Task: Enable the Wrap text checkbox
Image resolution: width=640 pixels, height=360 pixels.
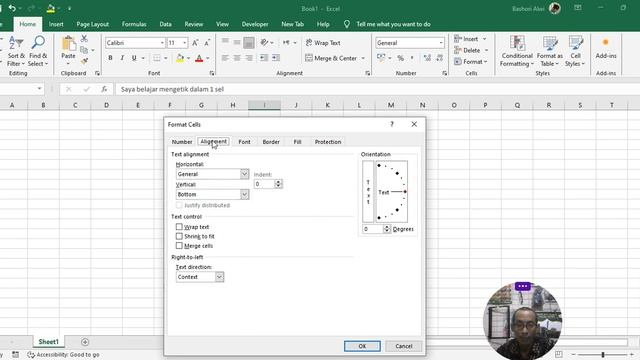Action: coord(179,227)
